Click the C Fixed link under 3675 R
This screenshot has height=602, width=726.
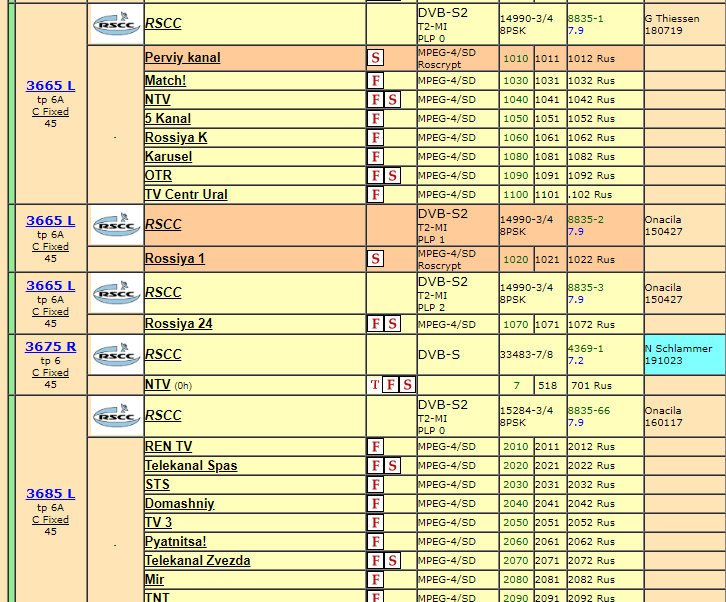tap(50, 372)
